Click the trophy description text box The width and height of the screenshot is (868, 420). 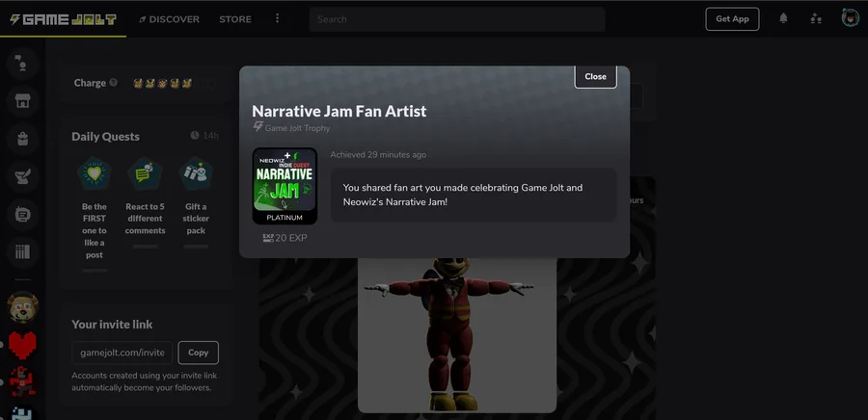[x=474, y=196]
